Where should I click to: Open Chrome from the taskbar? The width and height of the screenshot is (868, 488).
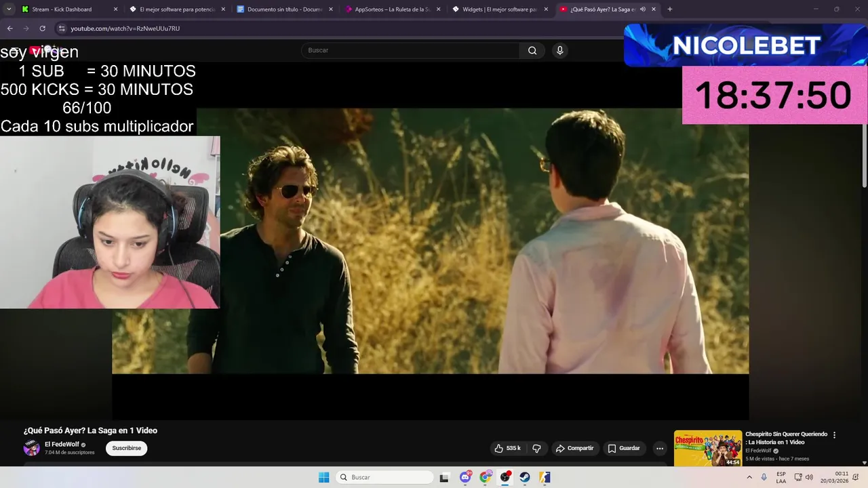(486, 477)
